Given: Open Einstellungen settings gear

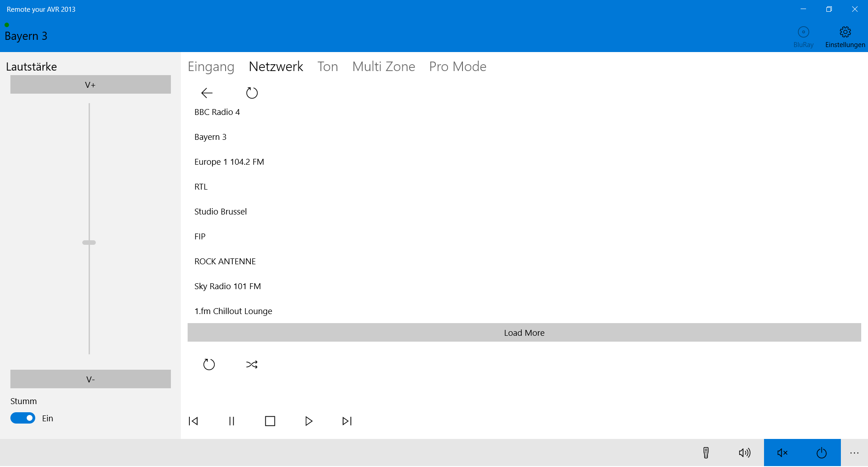Looking at the screenshot, I should pyautogui.click(x=845, y=37).
